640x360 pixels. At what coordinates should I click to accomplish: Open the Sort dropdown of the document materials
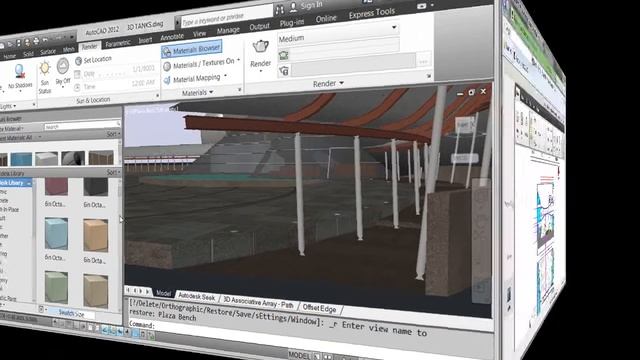point(113,134)
